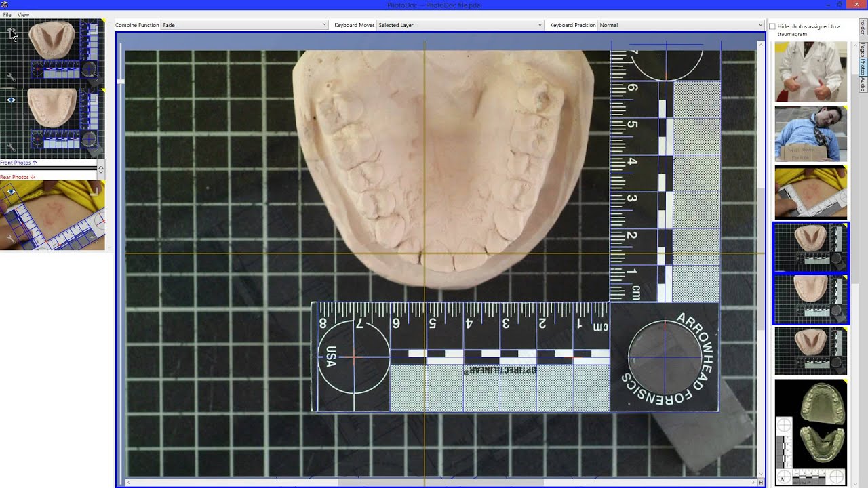Open the Keyboard Moves dropdown
Viewport: 868px width, 488px height.
click(460, 25)
